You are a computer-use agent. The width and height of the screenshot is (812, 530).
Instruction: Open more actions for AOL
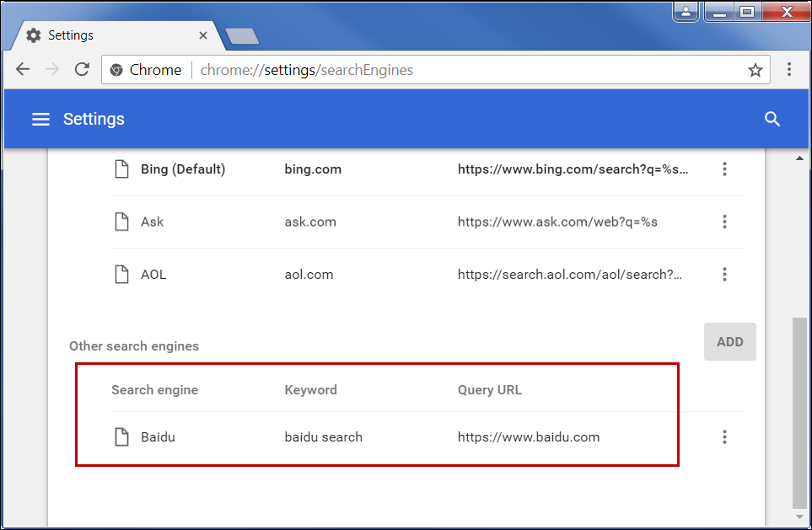click(724, 275)
